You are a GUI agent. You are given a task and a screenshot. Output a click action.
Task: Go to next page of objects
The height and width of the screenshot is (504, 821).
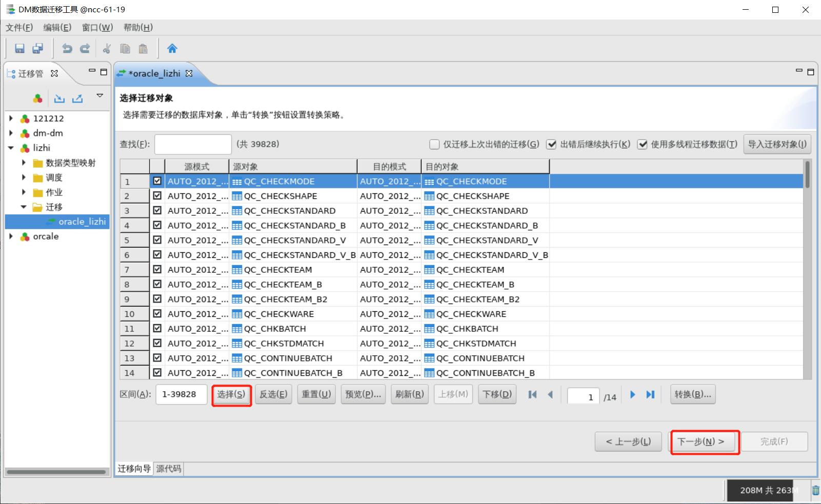632,394
